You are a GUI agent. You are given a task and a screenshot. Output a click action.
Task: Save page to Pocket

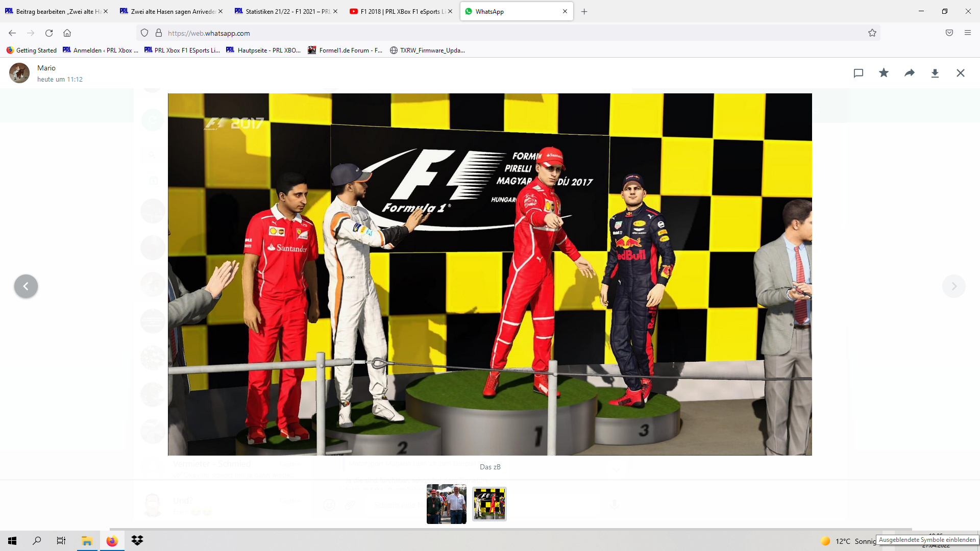pyautogui.click(x=949, y=33)
